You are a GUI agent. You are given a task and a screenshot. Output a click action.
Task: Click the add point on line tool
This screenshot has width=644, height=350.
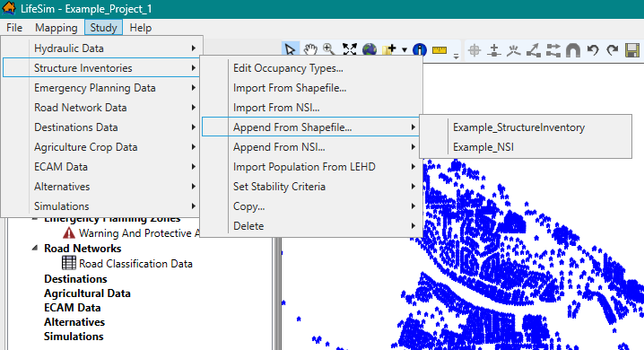tap(494, 50)
